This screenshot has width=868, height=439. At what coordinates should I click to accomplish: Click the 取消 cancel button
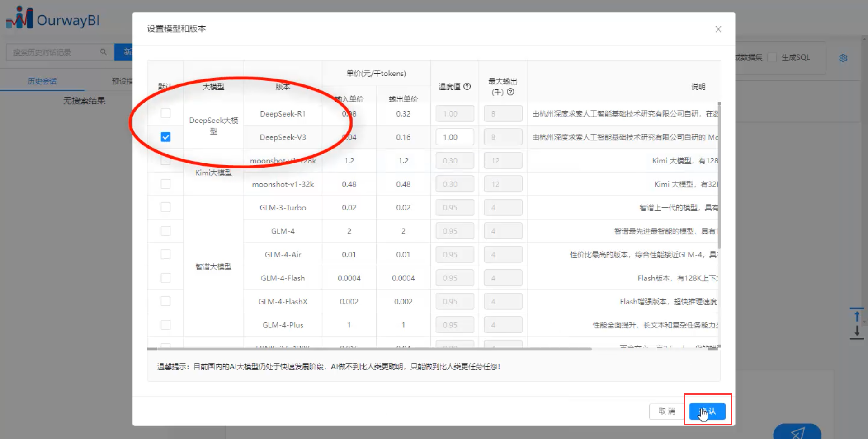(x=666, y=411)
